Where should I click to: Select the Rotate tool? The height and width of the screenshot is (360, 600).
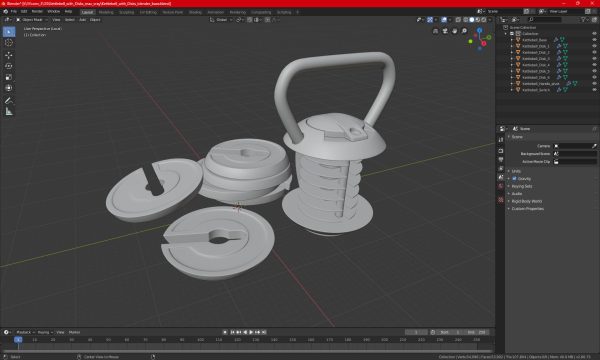[9, 66]
